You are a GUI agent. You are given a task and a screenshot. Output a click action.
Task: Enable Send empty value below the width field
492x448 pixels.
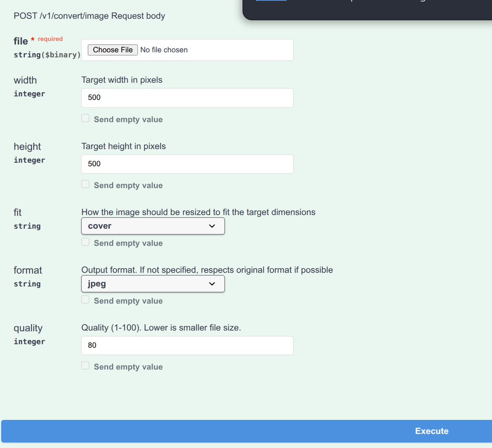[85, 118]
